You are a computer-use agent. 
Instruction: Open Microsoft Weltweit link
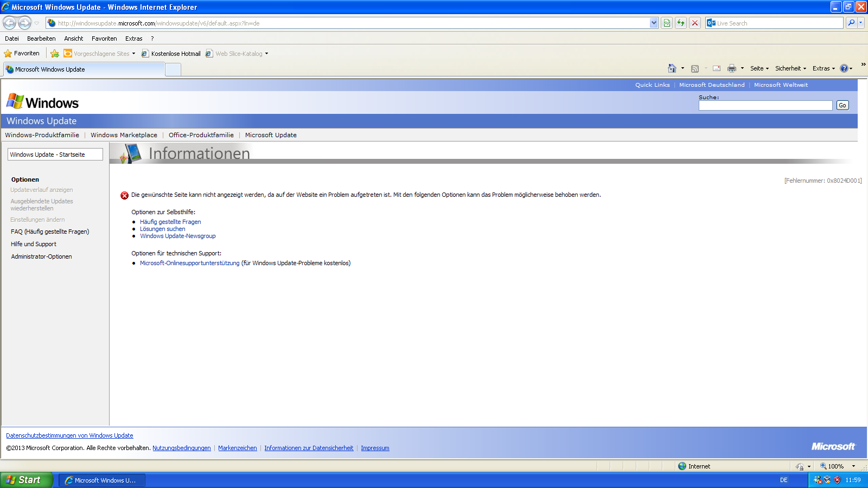coord(781,85)
